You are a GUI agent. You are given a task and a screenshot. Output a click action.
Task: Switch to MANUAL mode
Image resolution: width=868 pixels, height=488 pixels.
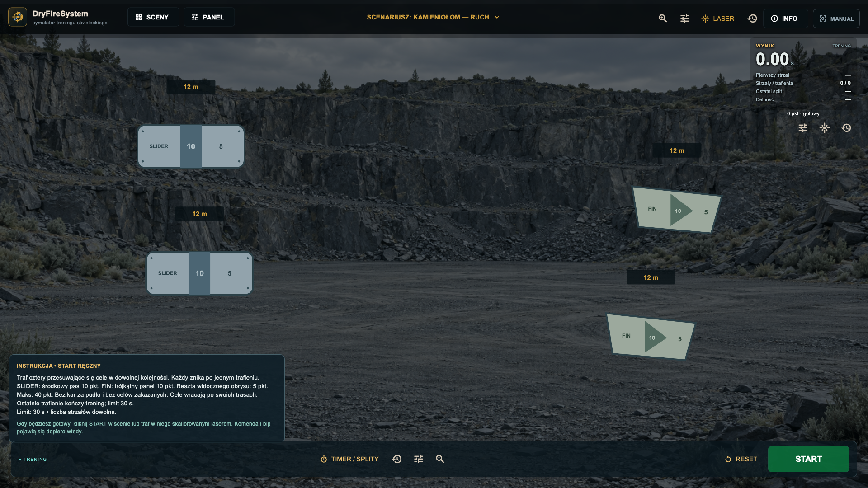point(836,19)
